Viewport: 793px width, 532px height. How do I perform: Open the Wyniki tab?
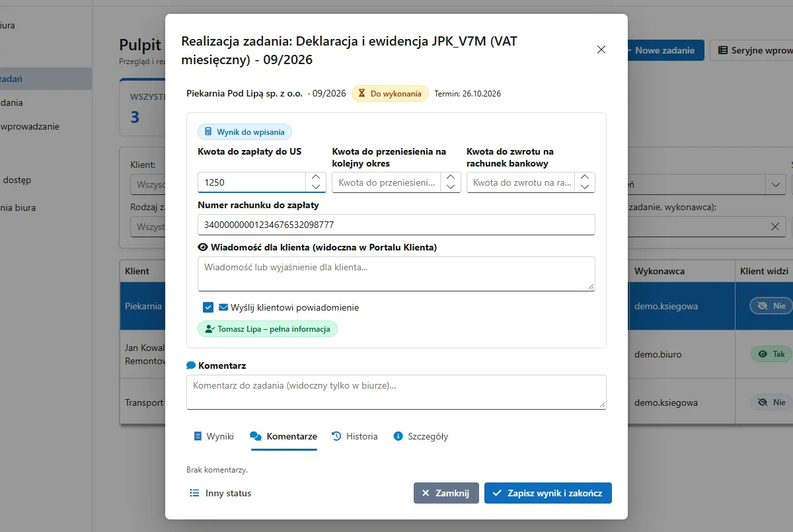[213, 436]
